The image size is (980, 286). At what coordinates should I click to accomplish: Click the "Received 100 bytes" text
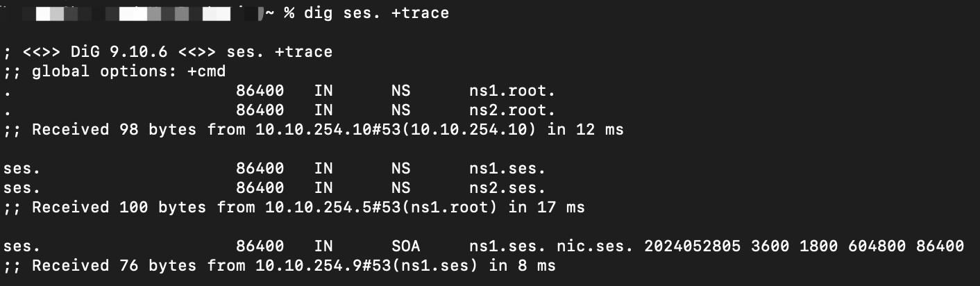pos(119,208)
